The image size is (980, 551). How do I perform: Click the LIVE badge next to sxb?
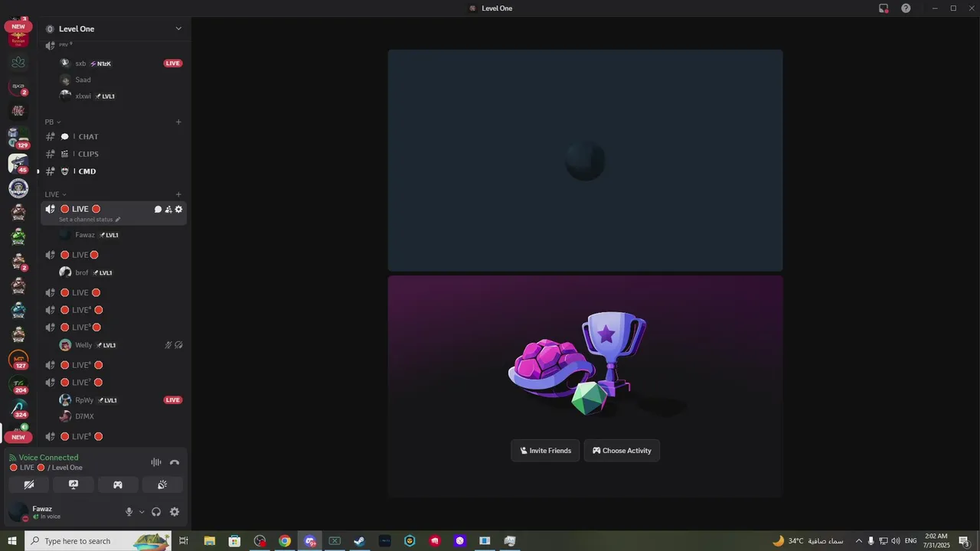click(x=173, y=64)
